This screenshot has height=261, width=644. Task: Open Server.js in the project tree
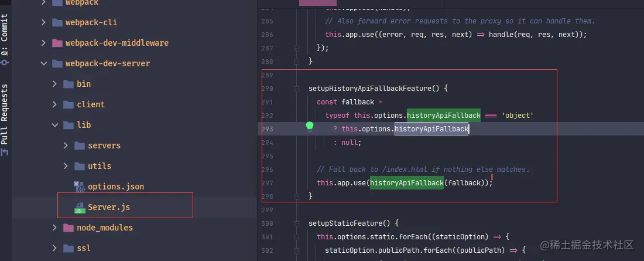109,208
